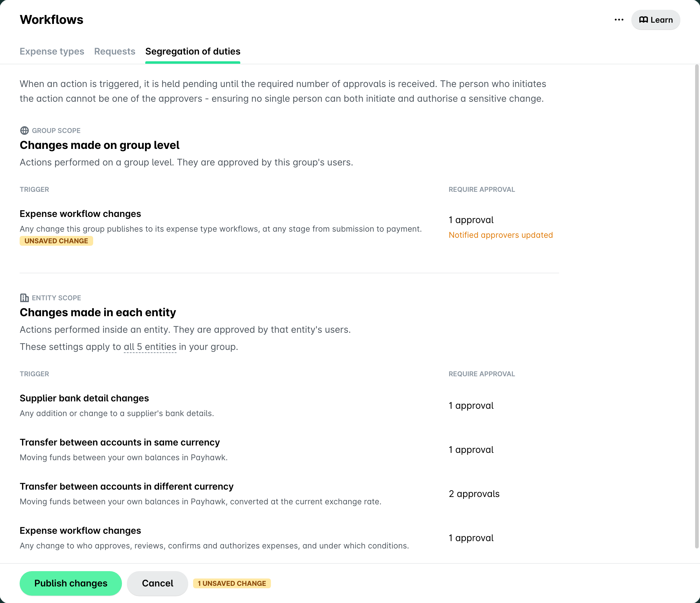Screen dimensions: 700x603
Task: Open Supplier bank detail changes approval value
Action: click(471, 406)
